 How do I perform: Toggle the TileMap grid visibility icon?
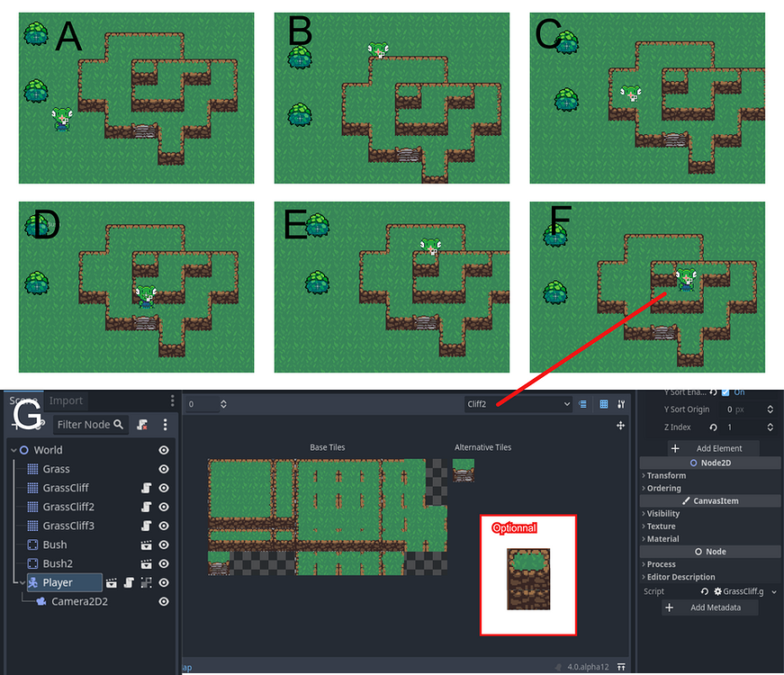pos(604,404)
